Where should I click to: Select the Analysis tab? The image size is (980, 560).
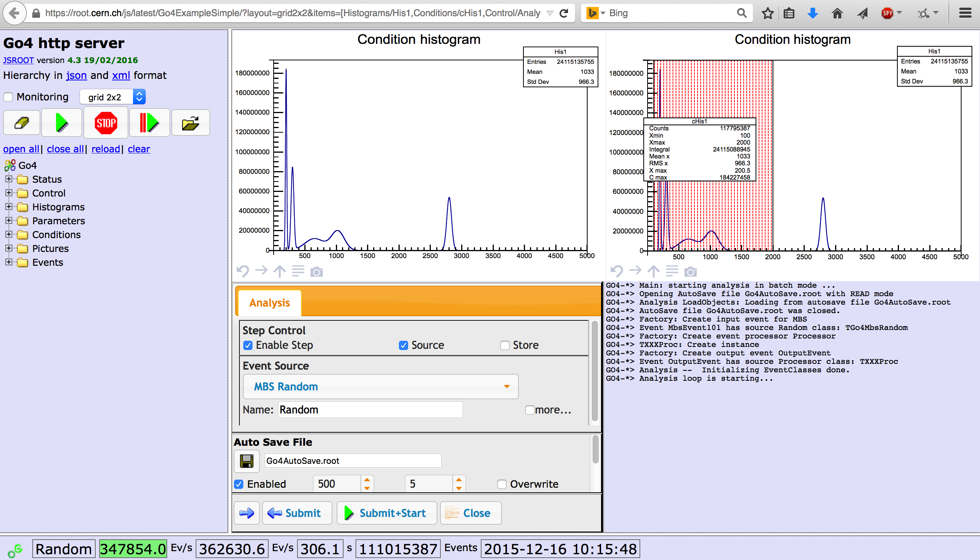click(269, 303)
